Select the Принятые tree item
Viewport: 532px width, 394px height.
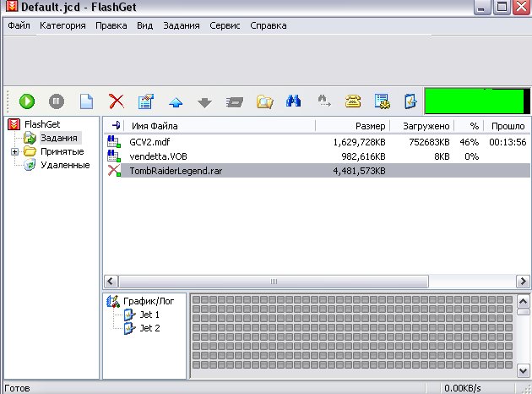tap(62, 151)
